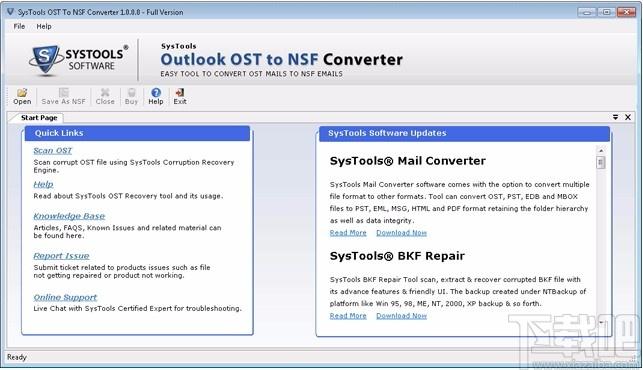Click the updates panel scroll-down arrow
The width and height of the screenshot is (643, 370).
601,323
